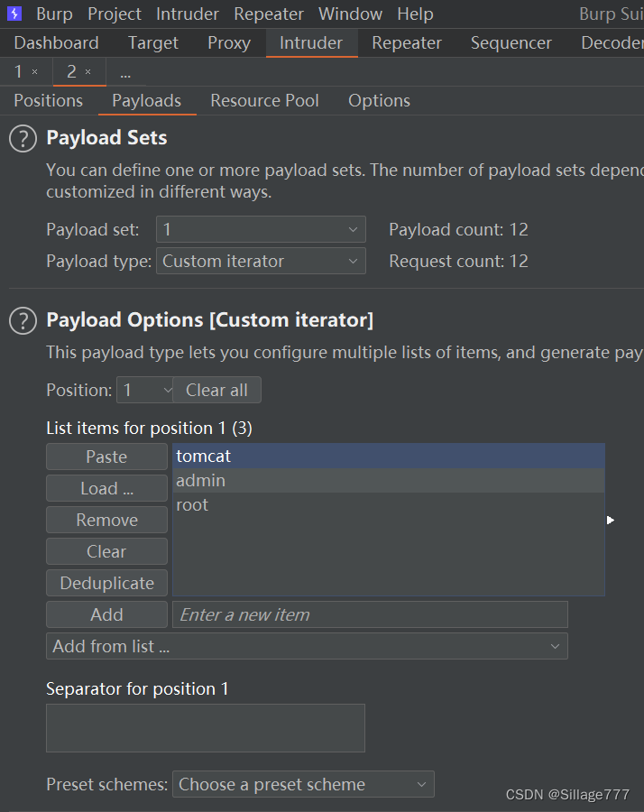Image resolution: width=644 pixels, height=812 pixels.
Task: Click the Deduplicate button
Action: [106, 583]
